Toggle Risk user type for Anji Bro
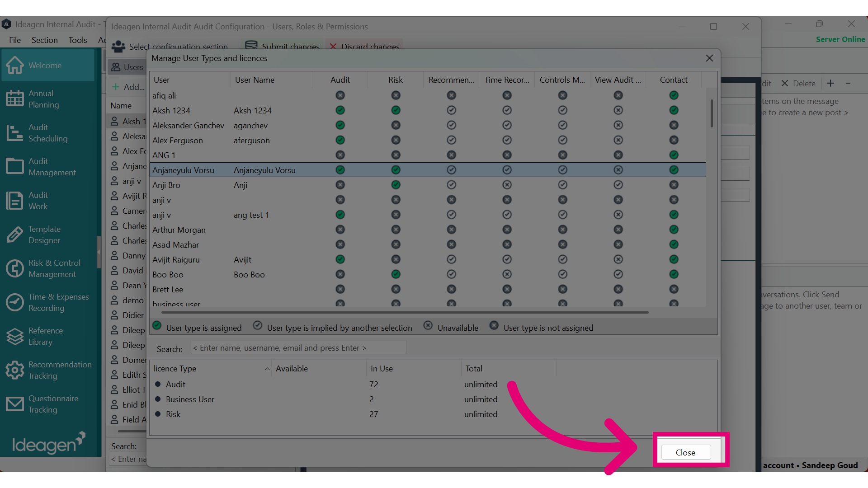Viewport: 868px width, 488px height. [396, 185]
